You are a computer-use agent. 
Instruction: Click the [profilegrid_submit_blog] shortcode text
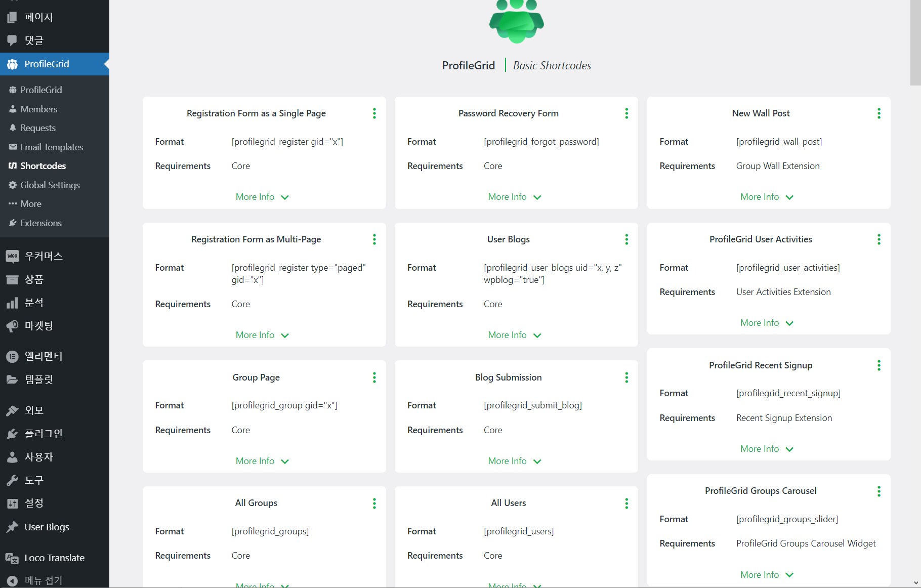(533, 405)
